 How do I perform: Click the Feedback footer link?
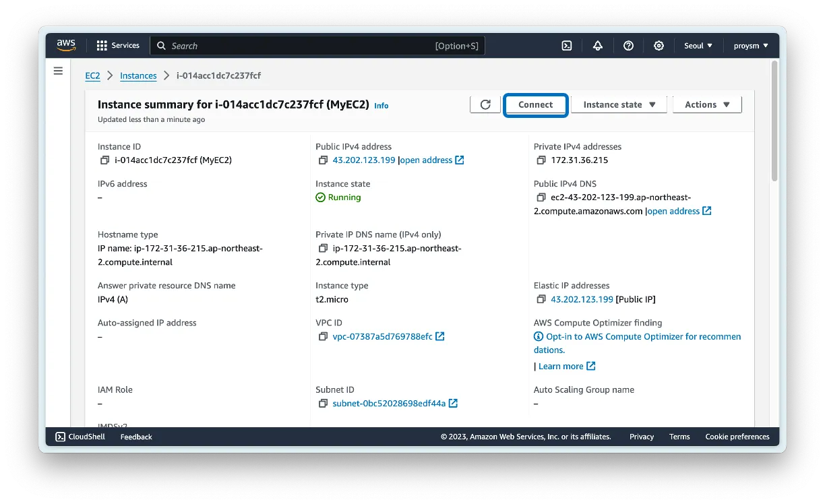(x=136, y=437)
